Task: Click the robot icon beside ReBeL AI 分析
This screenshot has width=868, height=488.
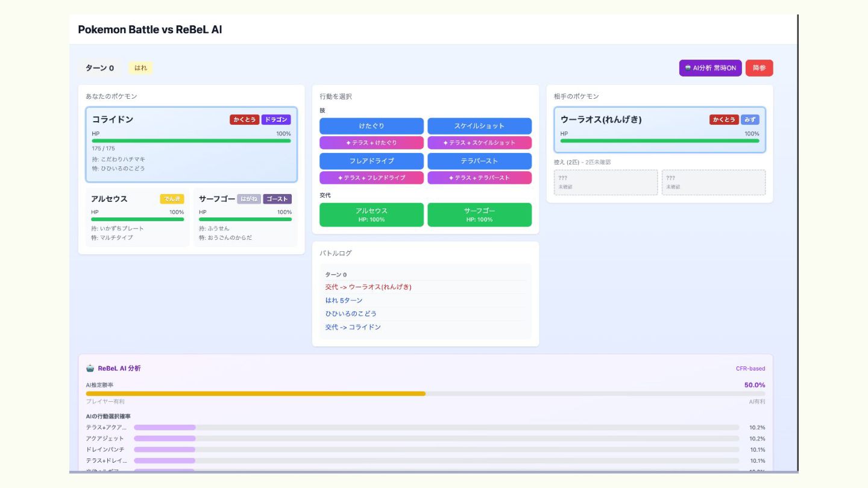Action: pyautogui.click(x=90, y=368)
